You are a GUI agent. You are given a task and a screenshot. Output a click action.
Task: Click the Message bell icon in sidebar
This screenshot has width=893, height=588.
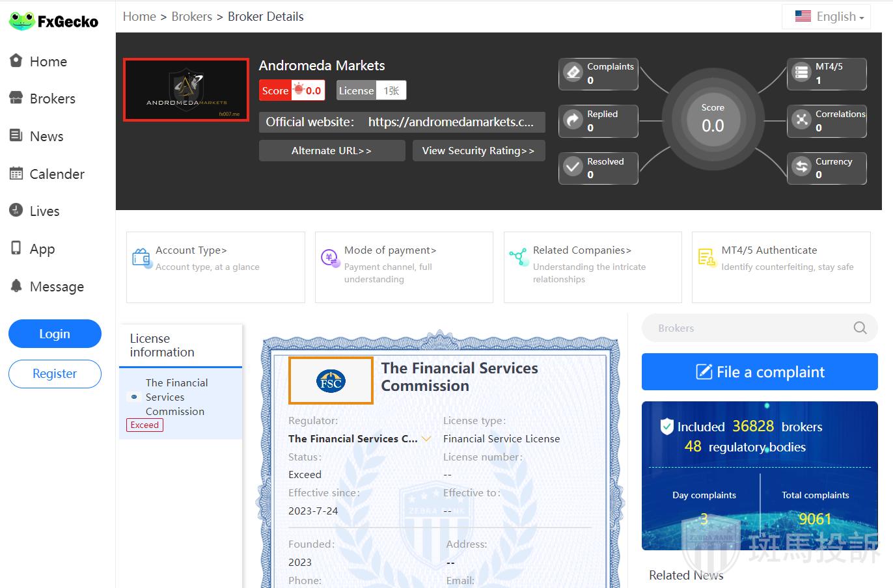click(x=16, y=286)
